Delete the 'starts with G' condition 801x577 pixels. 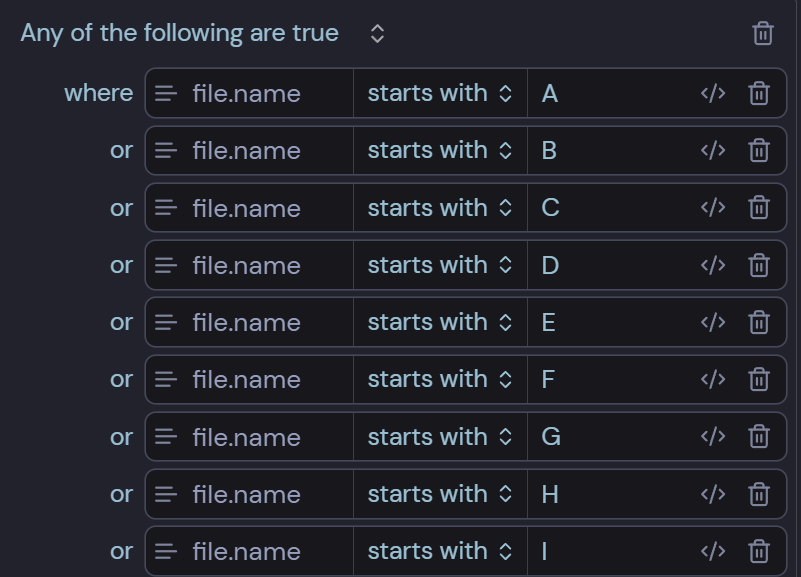tap(759, 437)
